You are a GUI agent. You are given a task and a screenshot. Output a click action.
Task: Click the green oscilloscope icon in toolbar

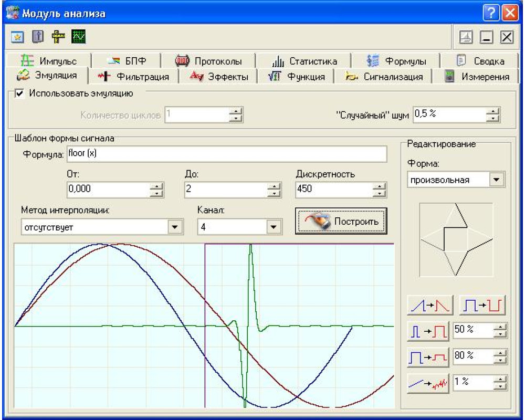(x=79, y=37)
